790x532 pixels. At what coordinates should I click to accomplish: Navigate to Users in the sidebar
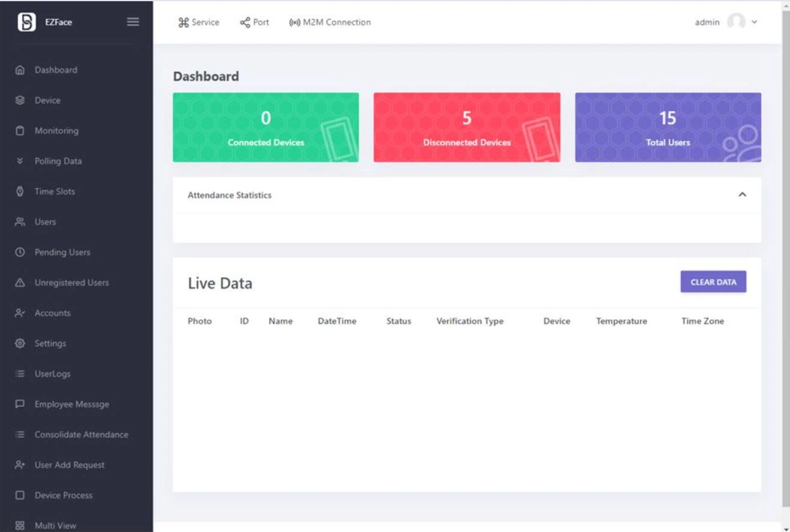tap(45, 222)
